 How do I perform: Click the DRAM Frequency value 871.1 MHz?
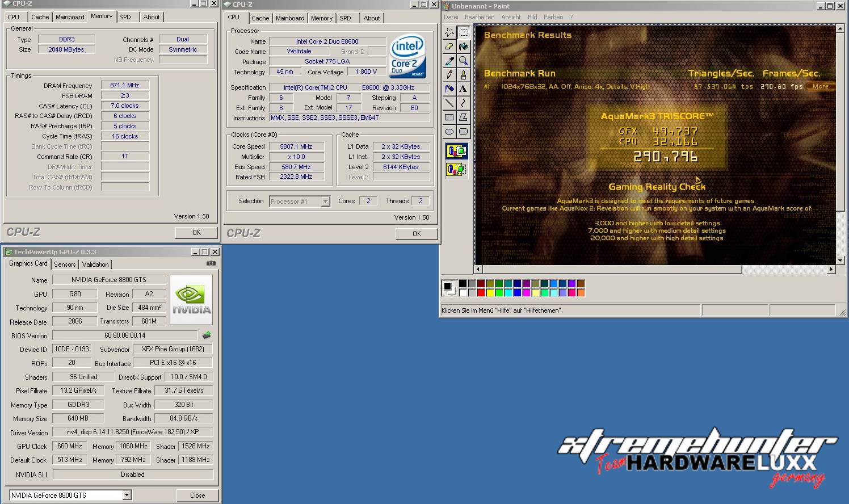(x=125, y=85)
